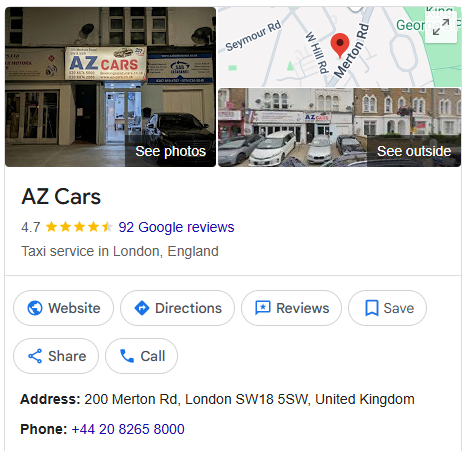467x451 pixels.
Task: Click the globe icon on Website button
Action: click(x=35, y=308)
